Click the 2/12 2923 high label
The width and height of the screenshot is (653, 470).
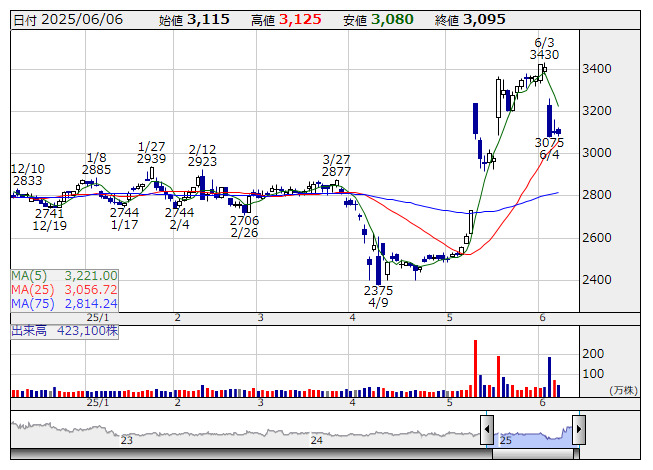point(202,156)
